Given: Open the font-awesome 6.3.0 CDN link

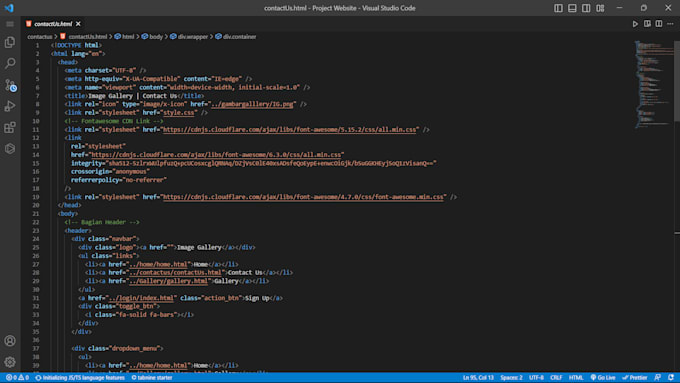Looking at the screenshot, I should click(x=216, y=155).
